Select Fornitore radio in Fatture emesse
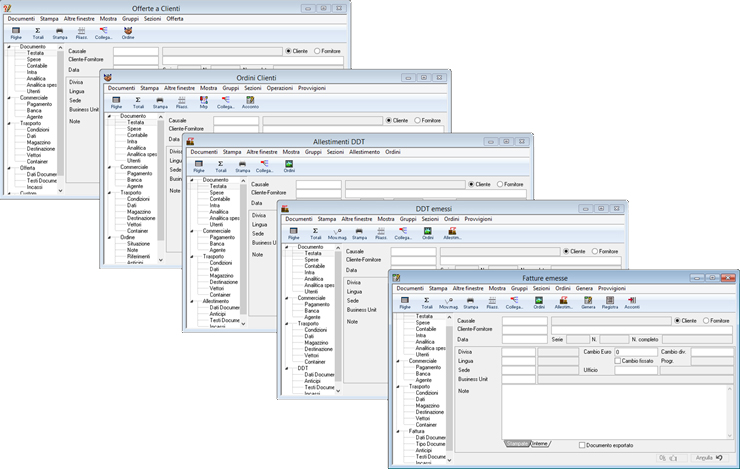The width and height of the screenshot is (740, 469). (x=706, y=320)
